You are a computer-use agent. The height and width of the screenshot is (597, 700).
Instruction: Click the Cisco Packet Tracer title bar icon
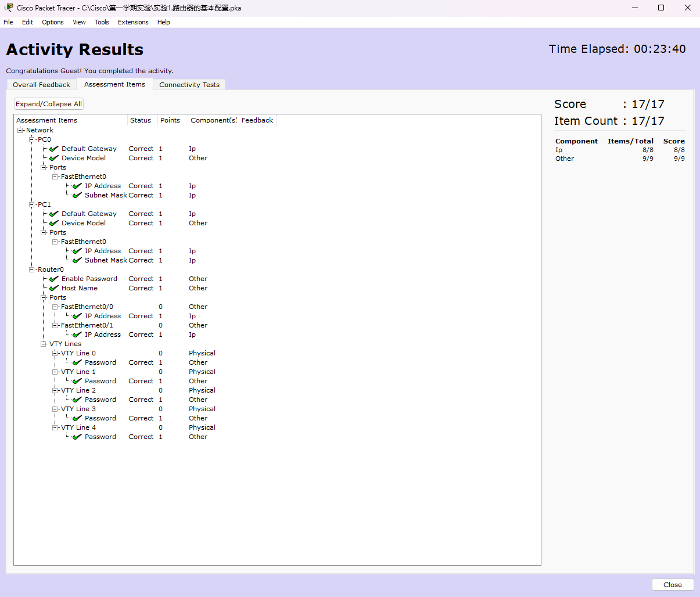(x=9, y=8)
